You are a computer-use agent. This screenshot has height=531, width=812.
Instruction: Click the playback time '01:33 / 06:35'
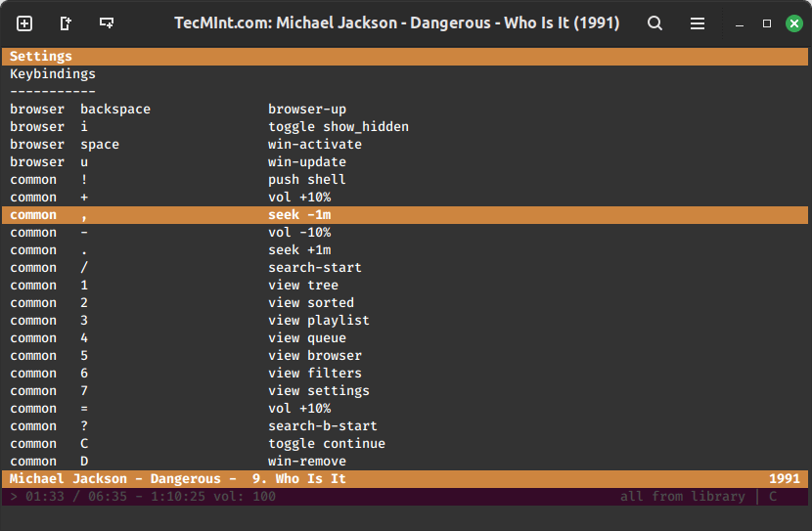76,497
